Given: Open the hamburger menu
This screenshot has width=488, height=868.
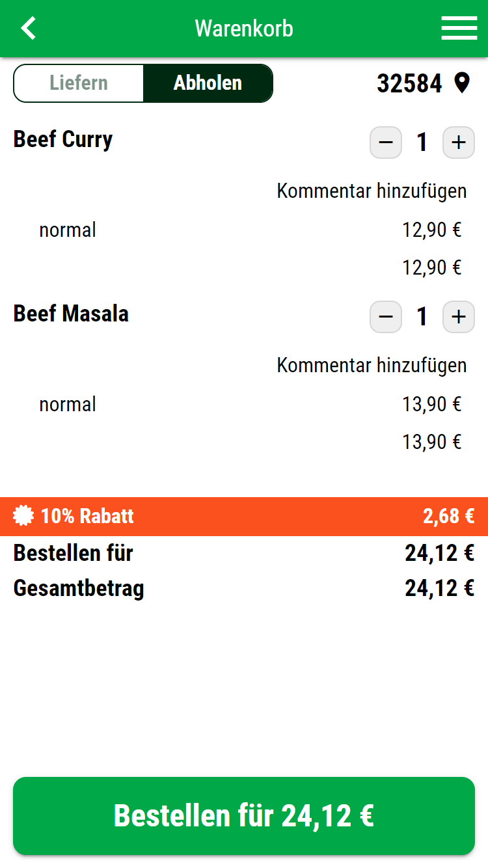Looking at the screenshot, I should coord(459,29).
